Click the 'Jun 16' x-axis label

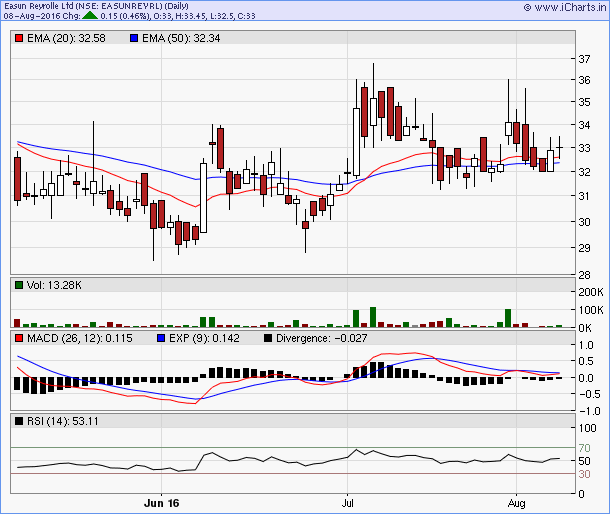161,503
